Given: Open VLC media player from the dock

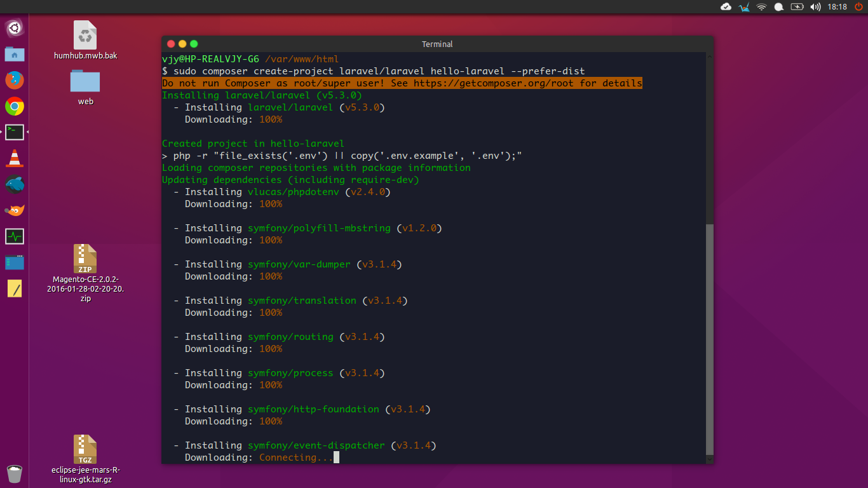Looking at the screenshot, I should (x=14, y=158).
